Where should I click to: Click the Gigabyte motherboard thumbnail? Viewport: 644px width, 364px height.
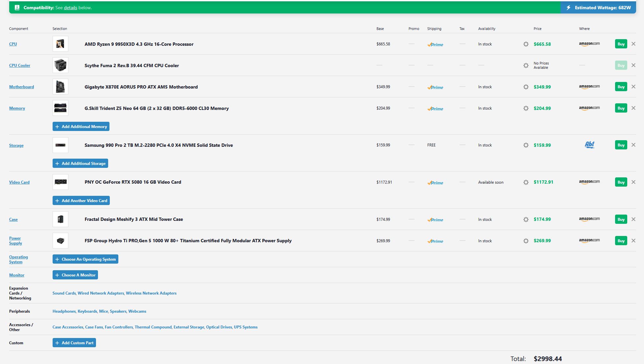click(60, 87)
